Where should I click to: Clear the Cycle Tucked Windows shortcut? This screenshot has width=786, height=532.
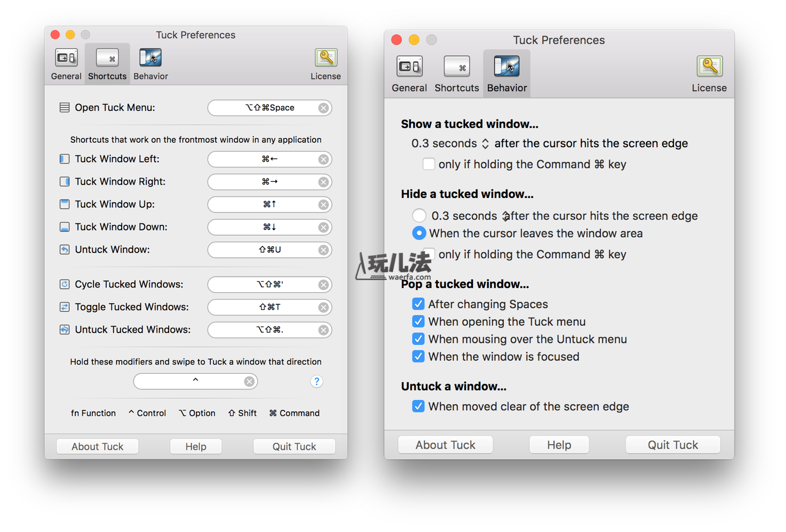click(x=323, y=285)
